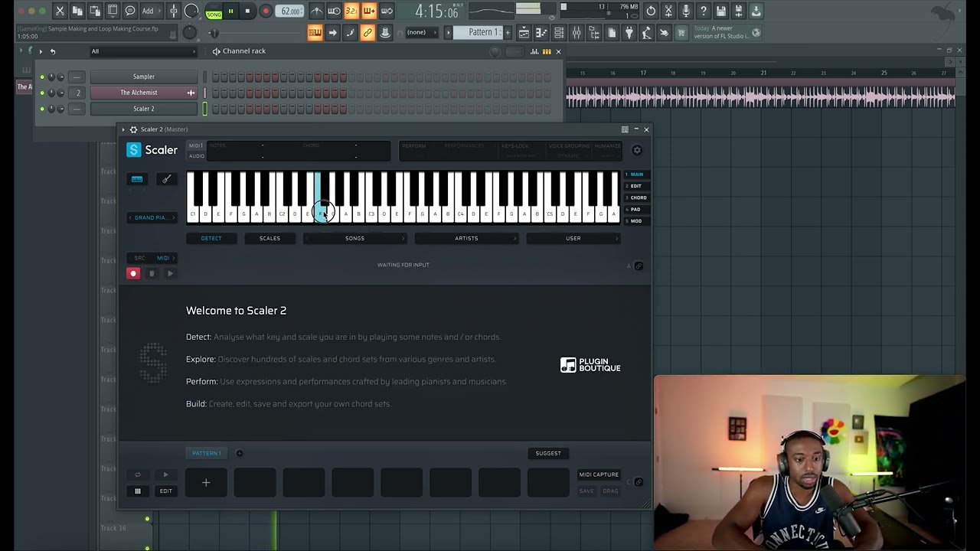The height and width of the screenshot is (551, 980).
Task: Click the save project floppy icon
Action: click(x=721, y=11)
